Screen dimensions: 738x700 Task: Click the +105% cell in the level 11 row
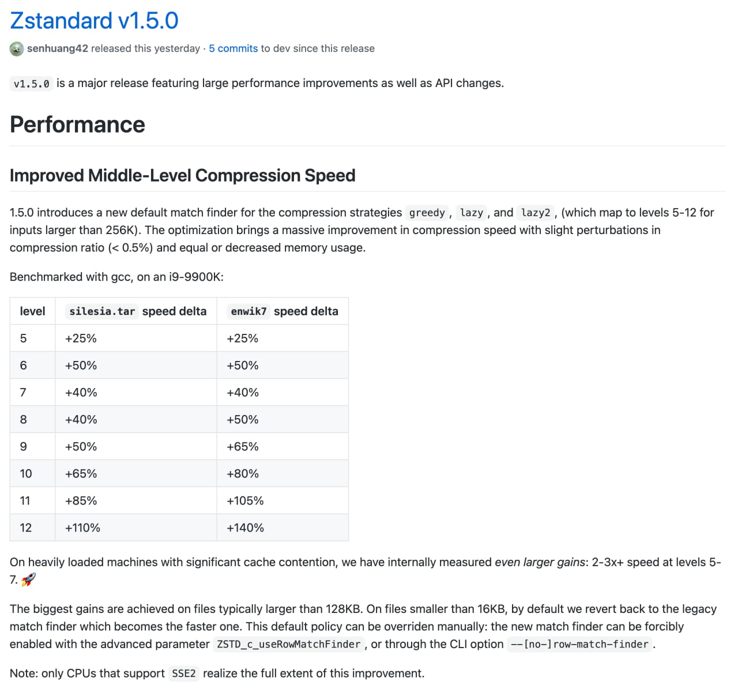coord(283,500)
